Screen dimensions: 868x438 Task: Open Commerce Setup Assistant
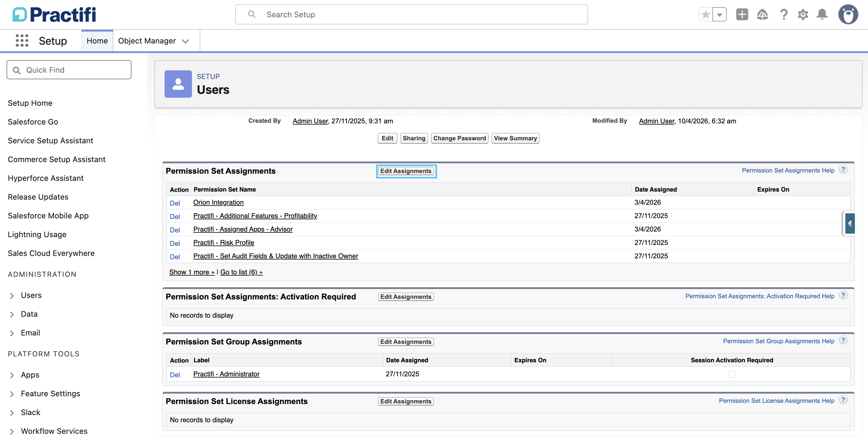click(x=57, y=159)
